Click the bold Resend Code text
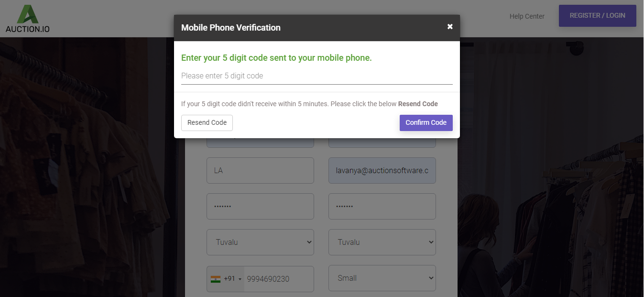 click(418, 104)
